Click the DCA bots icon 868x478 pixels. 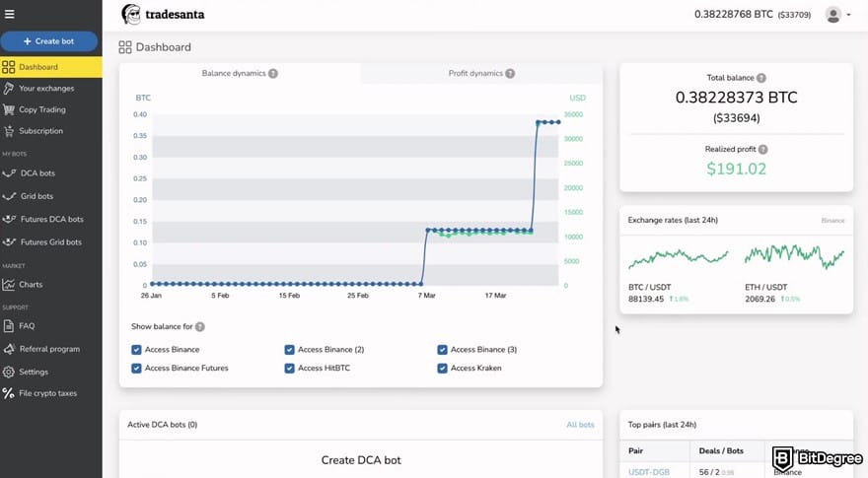pyautogui.click(x=9, y=173)
